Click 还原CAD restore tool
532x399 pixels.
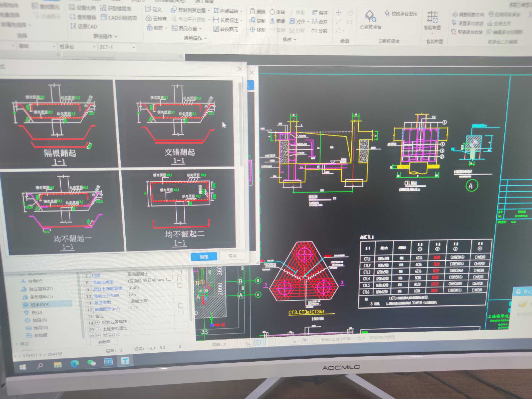84,26
